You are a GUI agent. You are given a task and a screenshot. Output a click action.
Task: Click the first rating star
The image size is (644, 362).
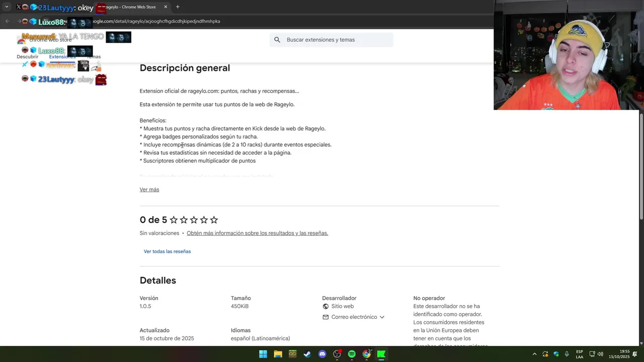(x=174, y=220)
